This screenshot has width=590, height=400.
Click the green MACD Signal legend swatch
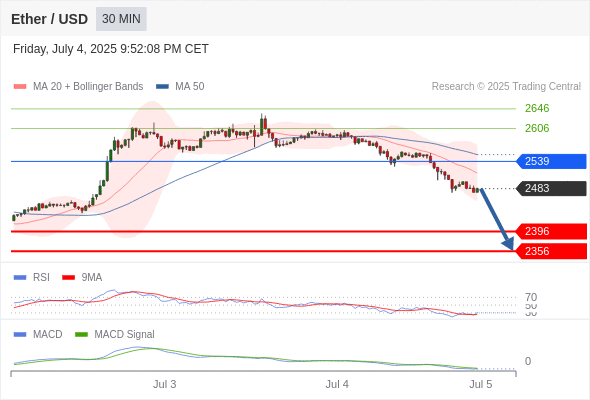pos(81,335)
